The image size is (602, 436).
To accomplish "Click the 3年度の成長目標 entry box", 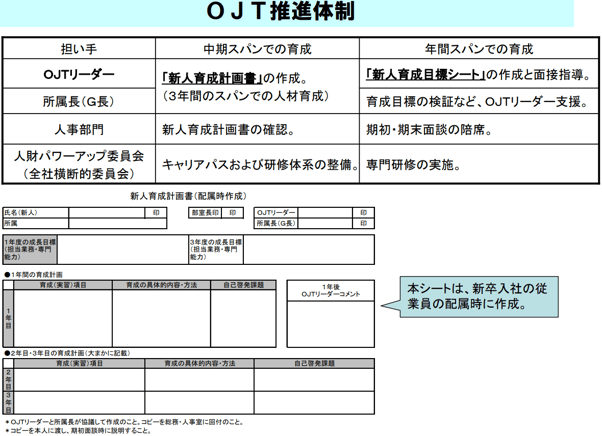I will [x=305, y=250].
